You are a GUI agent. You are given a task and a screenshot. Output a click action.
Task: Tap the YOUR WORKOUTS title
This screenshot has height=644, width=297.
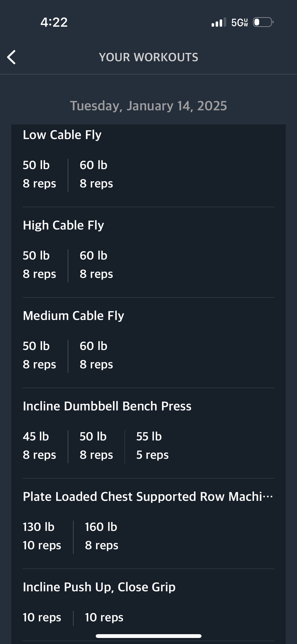148,57
